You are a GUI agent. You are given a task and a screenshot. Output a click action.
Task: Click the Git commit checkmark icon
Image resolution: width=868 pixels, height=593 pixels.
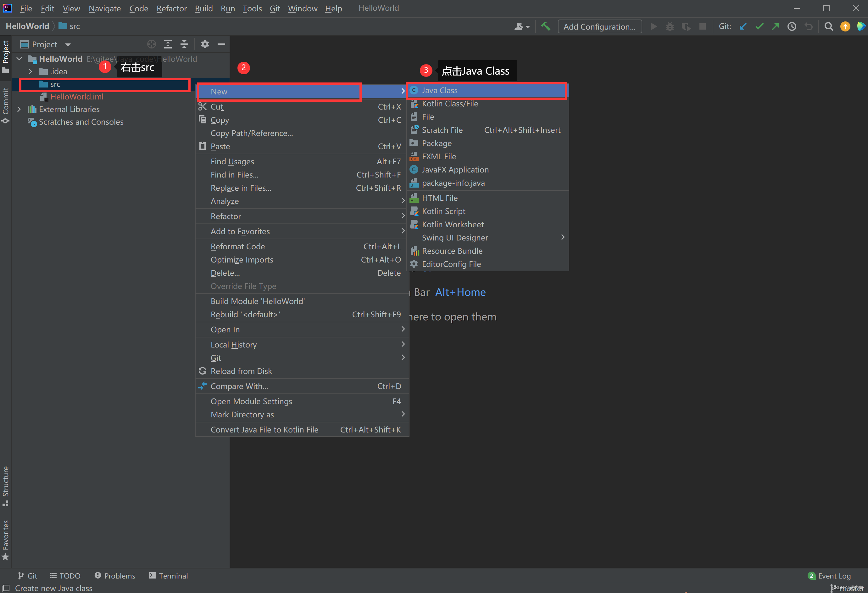(x=759, y=26)
